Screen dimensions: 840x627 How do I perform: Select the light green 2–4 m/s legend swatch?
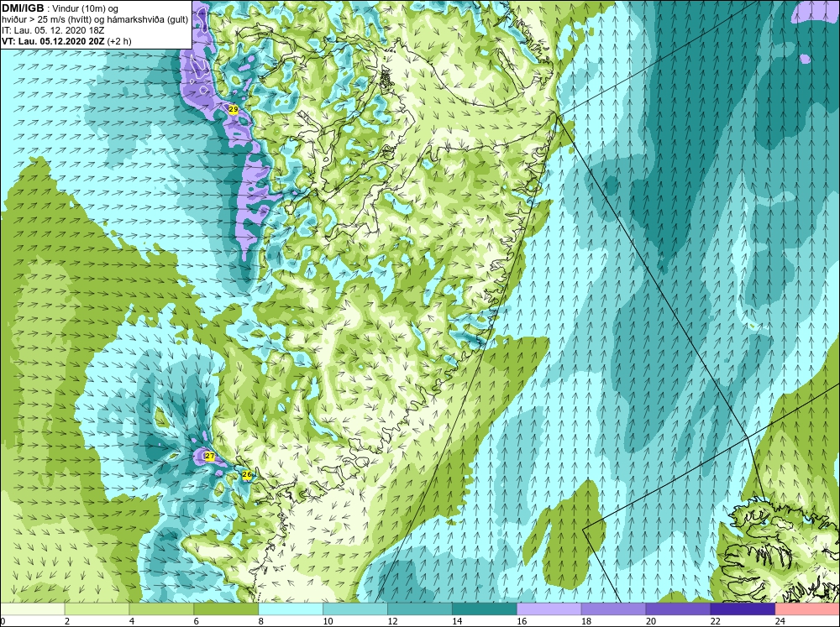point(97,609)
